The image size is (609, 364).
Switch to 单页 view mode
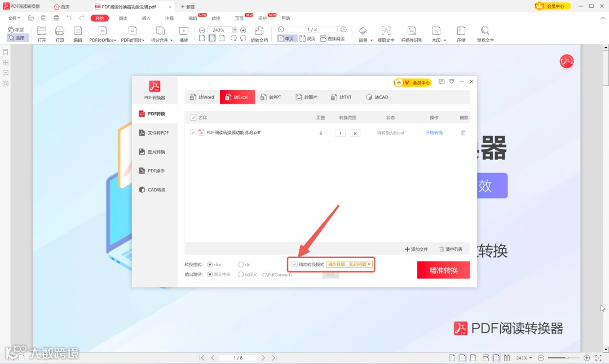pos(286,38)
